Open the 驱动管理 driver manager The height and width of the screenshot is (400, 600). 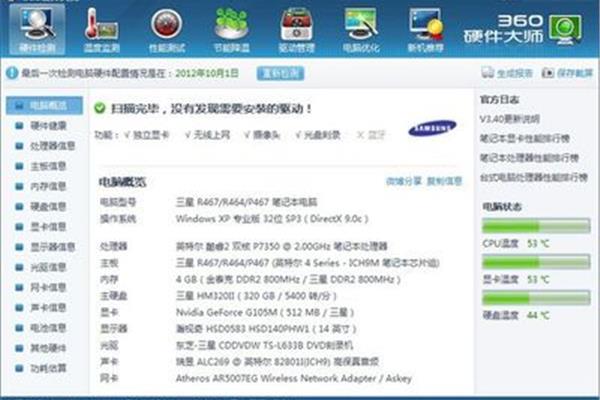point(297,30)
